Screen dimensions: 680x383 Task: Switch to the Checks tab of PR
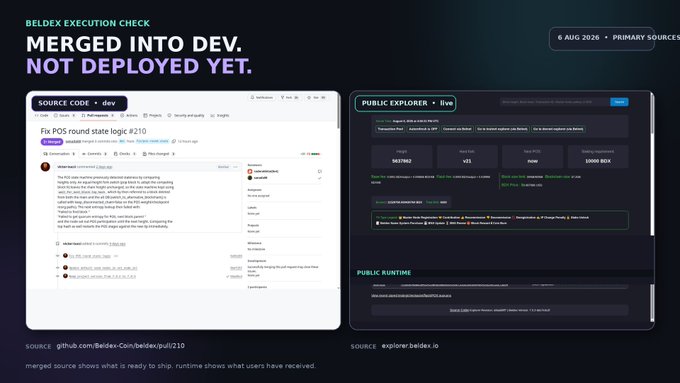point(125,154)
